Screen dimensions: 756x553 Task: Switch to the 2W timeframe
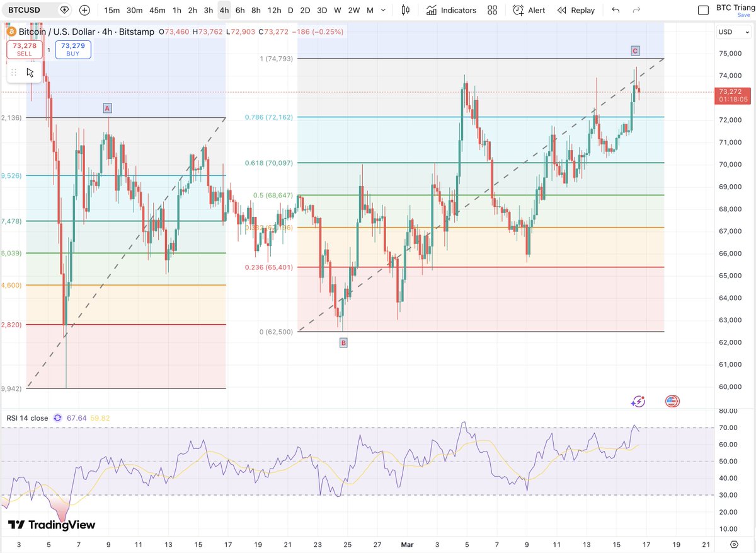click(354, 10)
